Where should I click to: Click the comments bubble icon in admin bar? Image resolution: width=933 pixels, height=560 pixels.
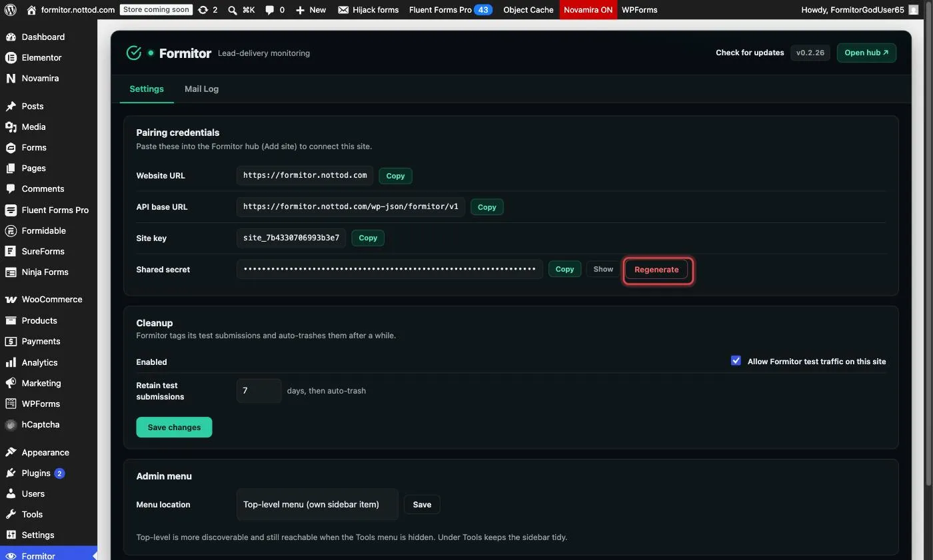tap(269, 10)
